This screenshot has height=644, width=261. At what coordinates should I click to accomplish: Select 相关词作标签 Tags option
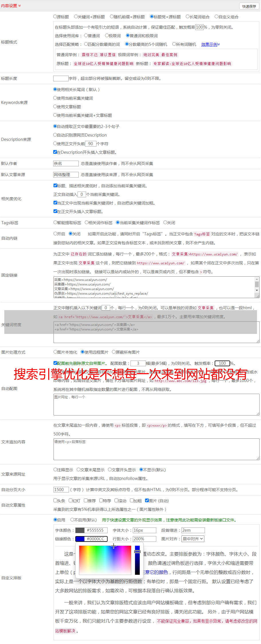(87, 222)
